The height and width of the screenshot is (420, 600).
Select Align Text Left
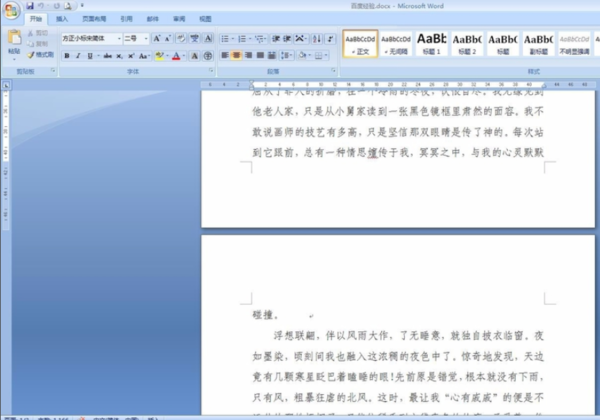pos(225,55)
